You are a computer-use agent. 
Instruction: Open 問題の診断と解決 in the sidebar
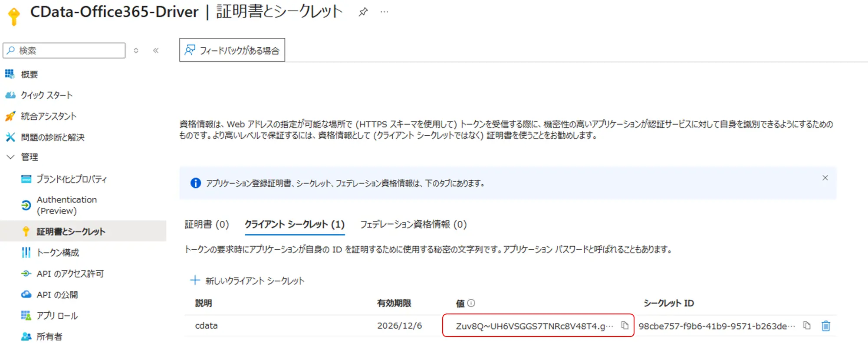[53, 137]
